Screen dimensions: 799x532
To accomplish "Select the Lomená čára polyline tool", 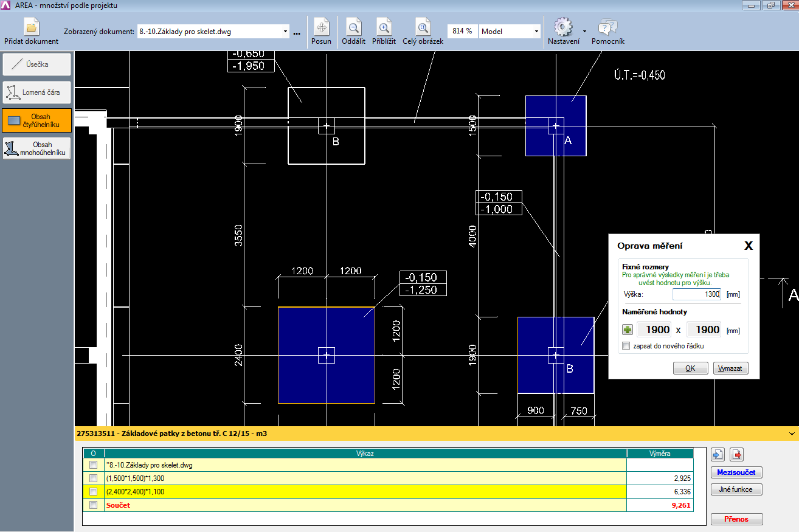I will point(36,92).
